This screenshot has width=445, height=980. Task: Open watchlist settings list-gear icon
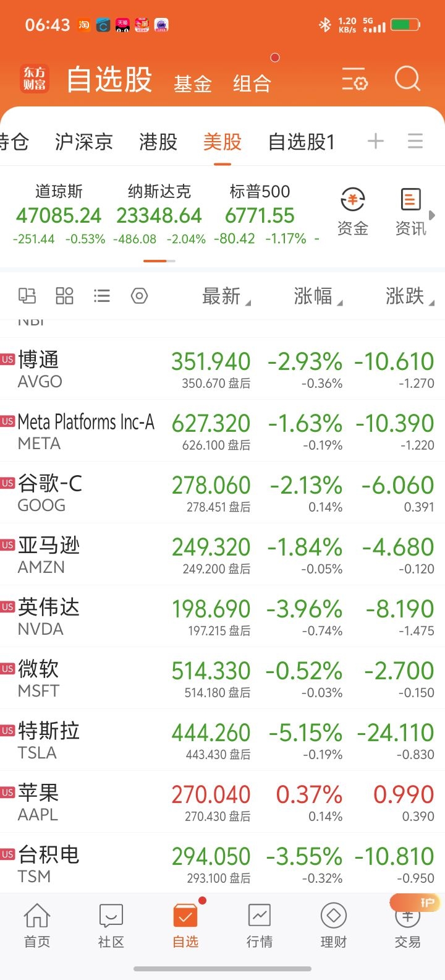point(355,80)
